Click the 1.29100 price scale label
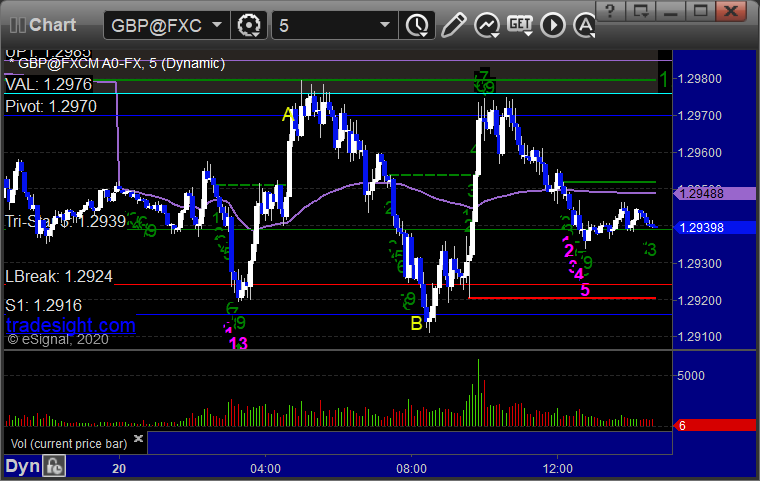Screen dimensions: 760x481 700,337
